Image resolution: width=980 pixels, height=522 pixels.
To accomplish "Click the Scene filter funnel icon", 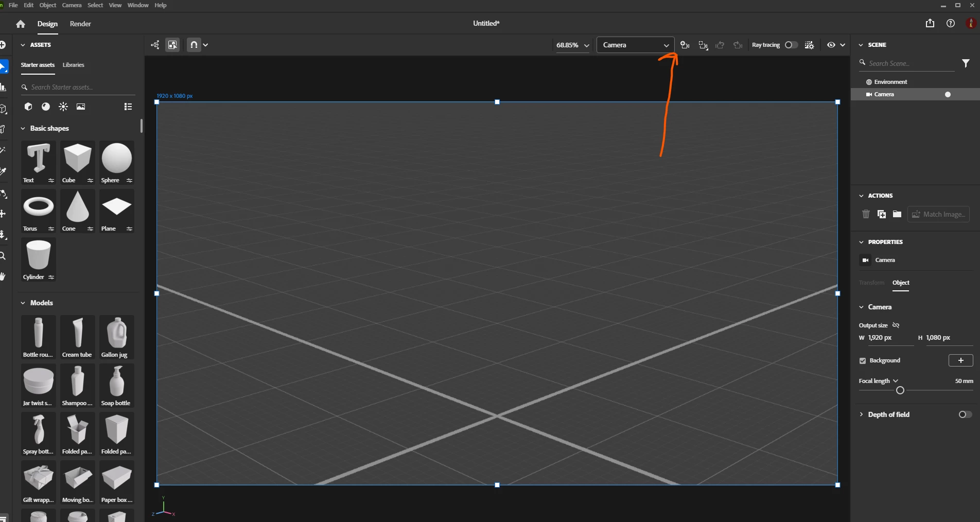I will pos(966,63).
